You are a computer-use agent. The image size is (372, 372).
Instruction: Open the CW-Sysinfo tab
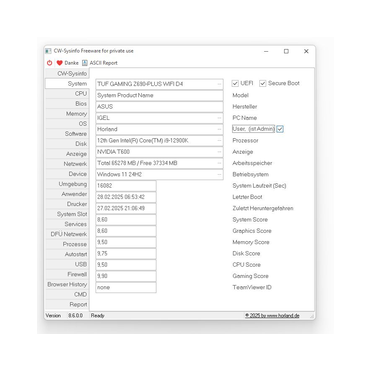[67, 73]
